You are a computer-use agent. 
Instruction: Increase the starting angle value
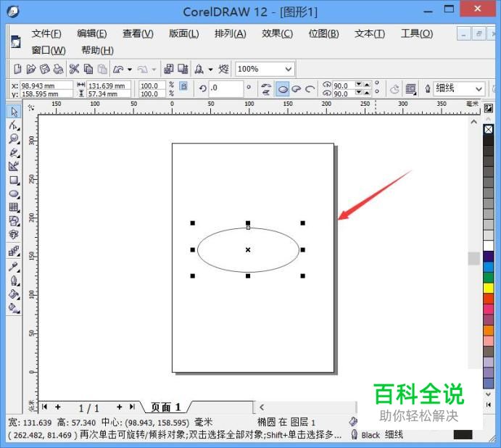(367, 84)
